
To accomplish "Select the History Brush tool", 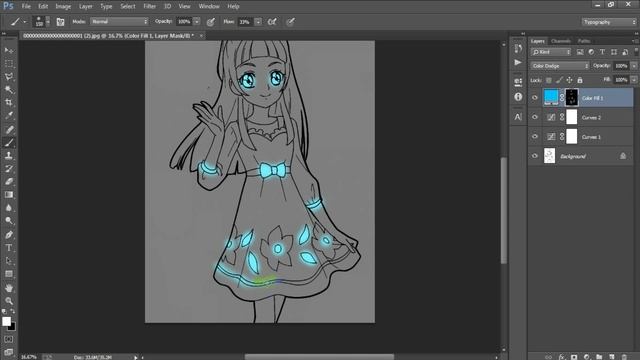I will tap(9, 169).
